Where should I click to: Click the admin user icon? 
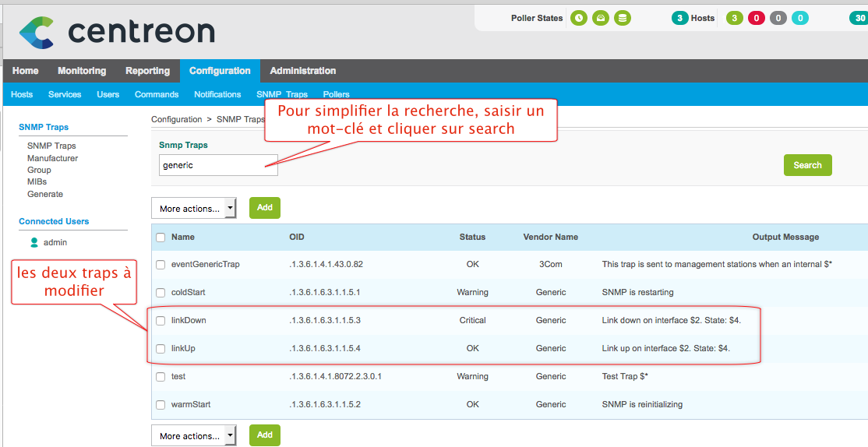pyautogui.click(x=34, y=242)
